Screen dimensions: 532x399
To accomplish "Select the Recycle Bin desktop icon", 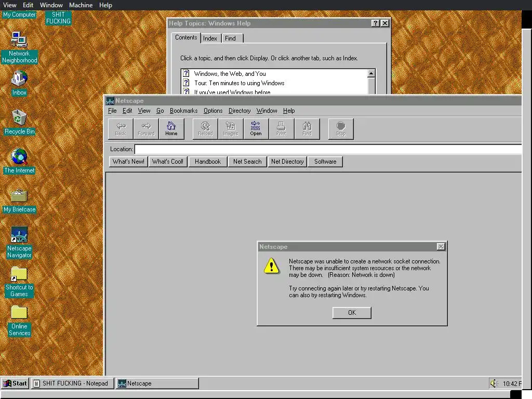I will [19, 123].
